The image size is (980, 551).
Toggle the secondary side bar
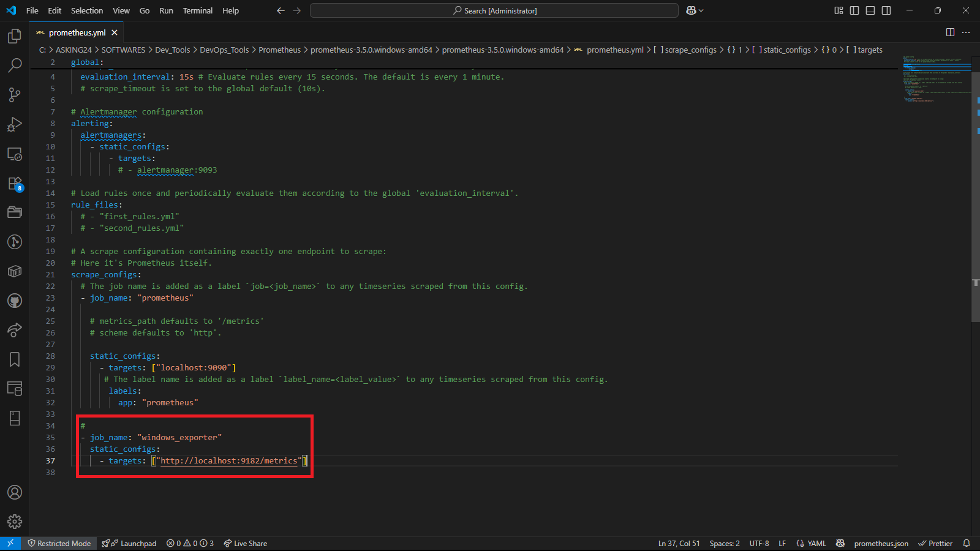click(886, 10)
